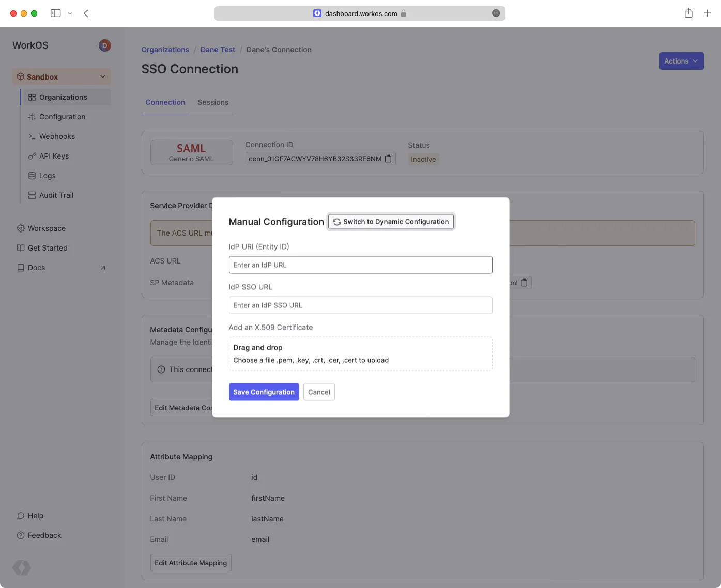Click the Feedback question mark icon
The image size is (721, 588).
[x=21, y=535]
